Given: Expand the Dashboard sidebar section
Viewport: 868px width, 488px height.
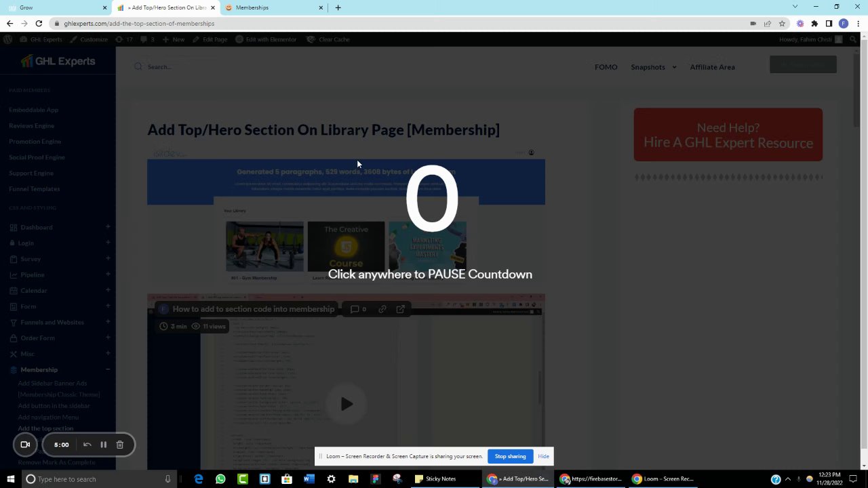Looking at the screenshot, I should pos(108,227).
